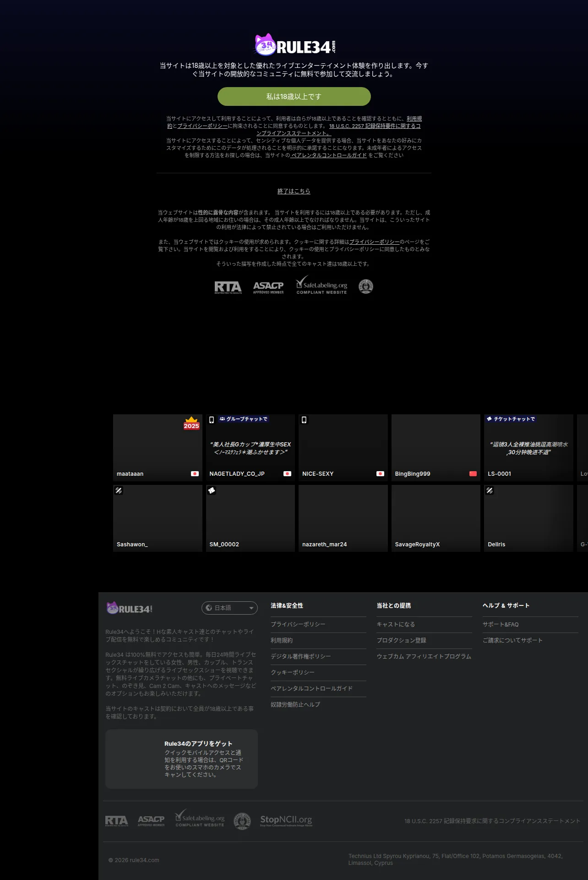The image size is (588, 880).
Task: Open the footer ペアレンタルコントロールガイド link
Action: 311,688
